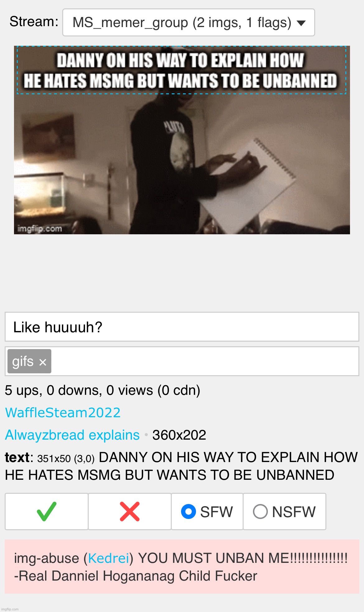
Task: Approve the image with the green checkmark
Action: [x=46, y=512]
